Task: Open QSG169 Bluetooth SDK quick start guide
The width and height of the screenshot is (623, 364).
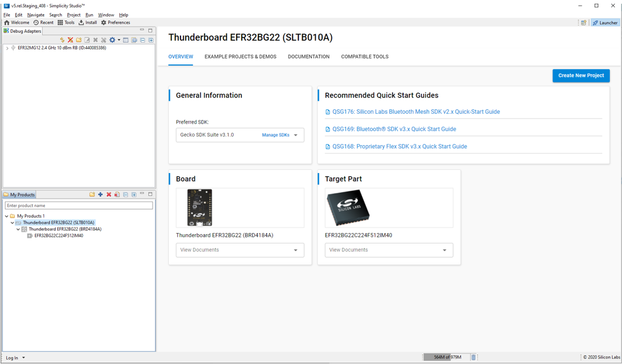Action: pyautogui.click(x=394, y=129)
